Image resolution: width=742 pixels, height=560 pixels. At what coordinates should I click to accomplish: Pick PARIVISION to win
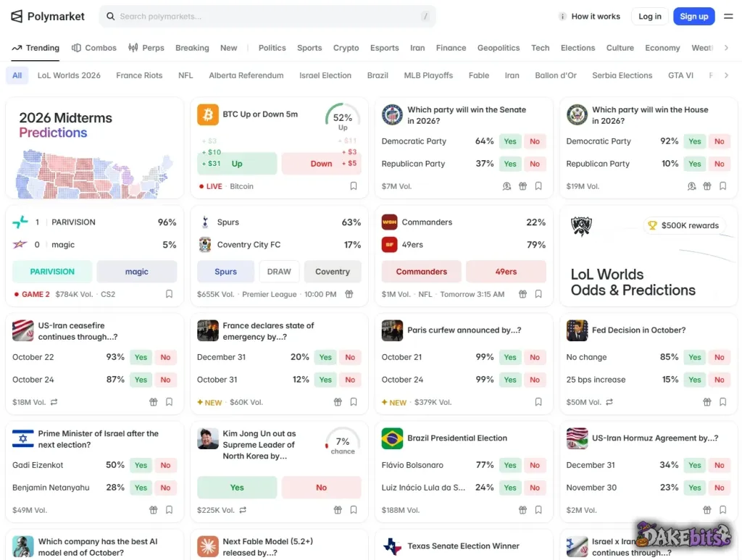point(52,272)
